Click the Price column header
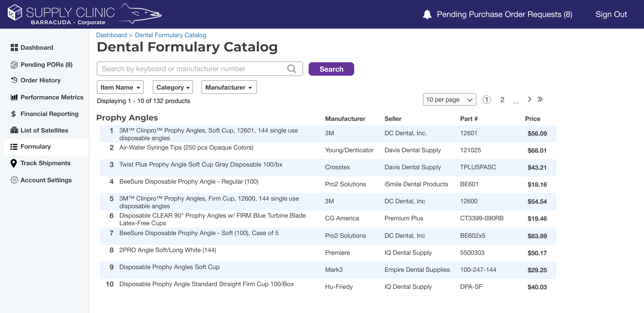Image resolution: width=644 pixels, height=313 pixels. tap(532, 119)
